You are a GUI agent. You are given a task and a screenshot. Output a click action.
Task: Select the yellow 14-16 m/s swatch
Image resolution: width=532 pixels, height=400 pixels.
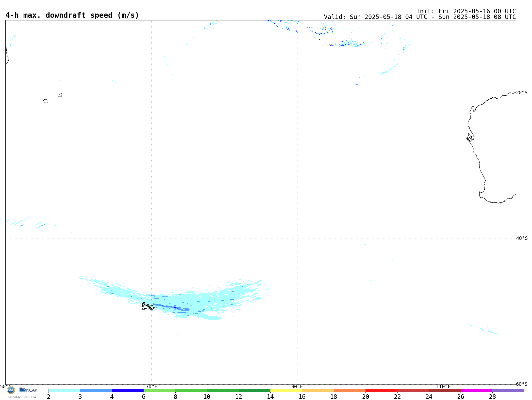point(286,391)
